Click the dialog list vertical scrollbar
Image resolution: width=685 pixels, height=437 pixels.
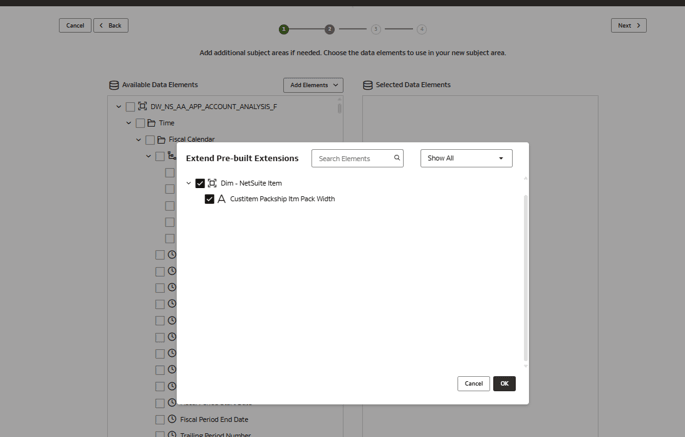526,278
